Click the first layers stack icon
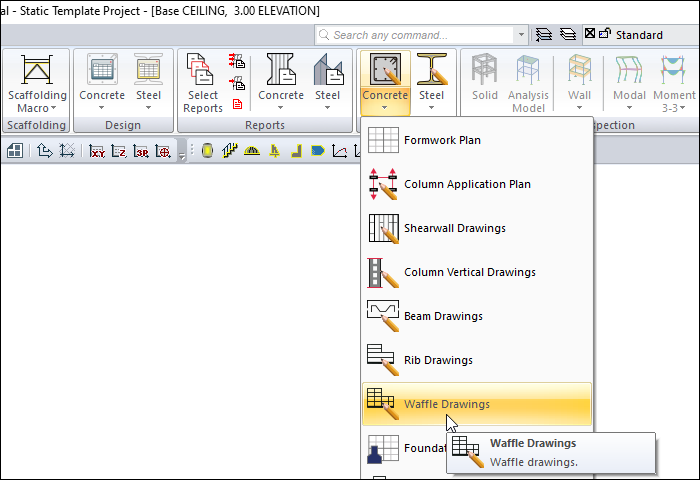The width and height of the screenshot is (700, 480). pyautogui.click(x=544, y=34)
